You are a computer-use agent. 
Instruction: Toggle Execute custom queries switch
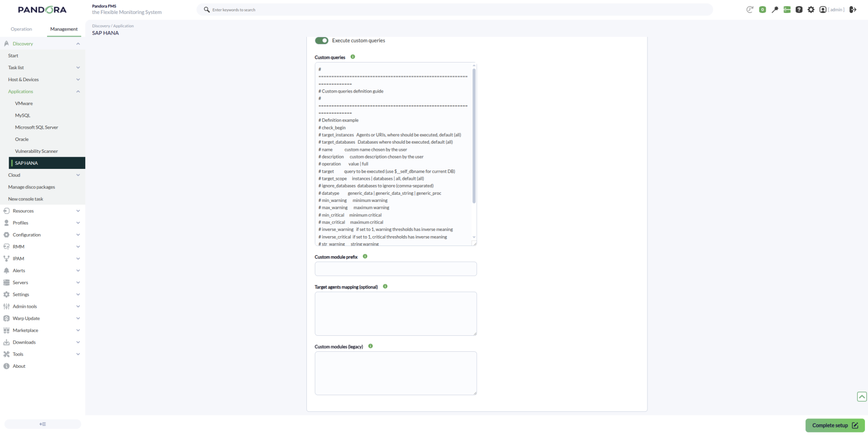(322, 40)
